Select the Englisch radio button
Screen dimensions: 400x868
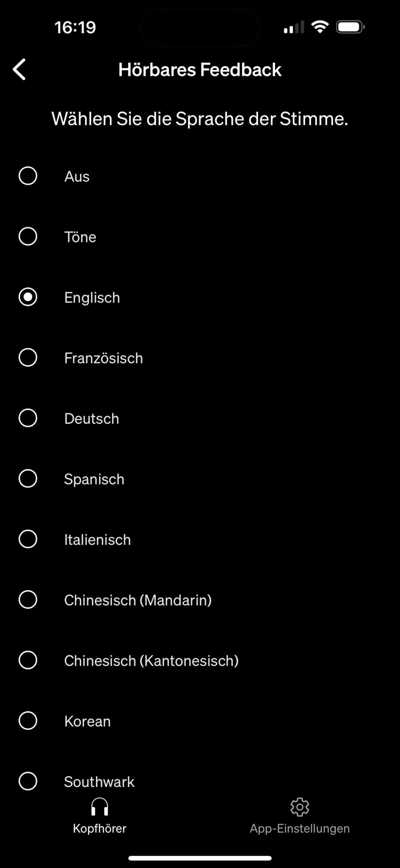pos(28,297)
